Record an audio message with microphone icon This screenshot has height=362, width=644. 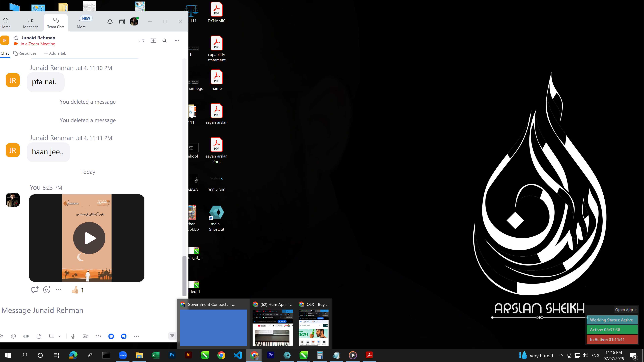[x=73, y=336]
